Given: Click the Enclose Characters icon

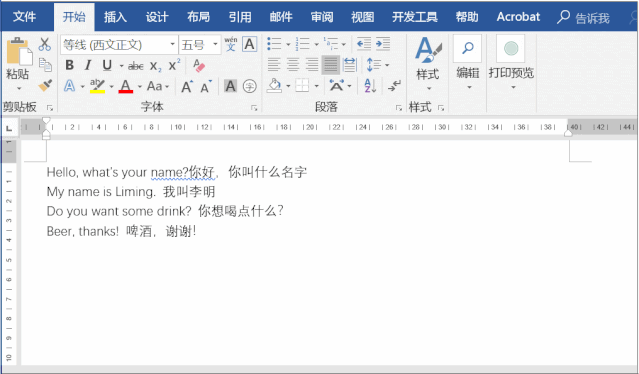Looking at the screenshot, I should coord(249,86).
